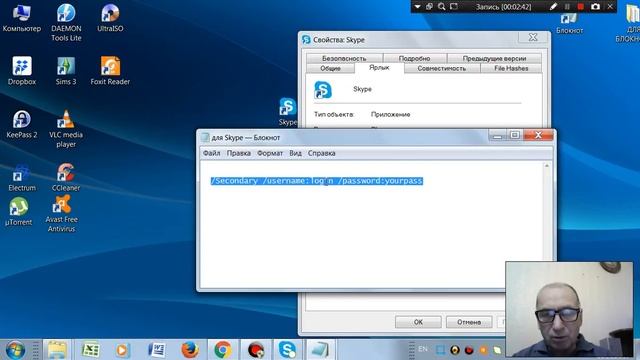Switch to the Общие tab
The height and width of the screenshot is (360, 640).
tap(330, 69)
